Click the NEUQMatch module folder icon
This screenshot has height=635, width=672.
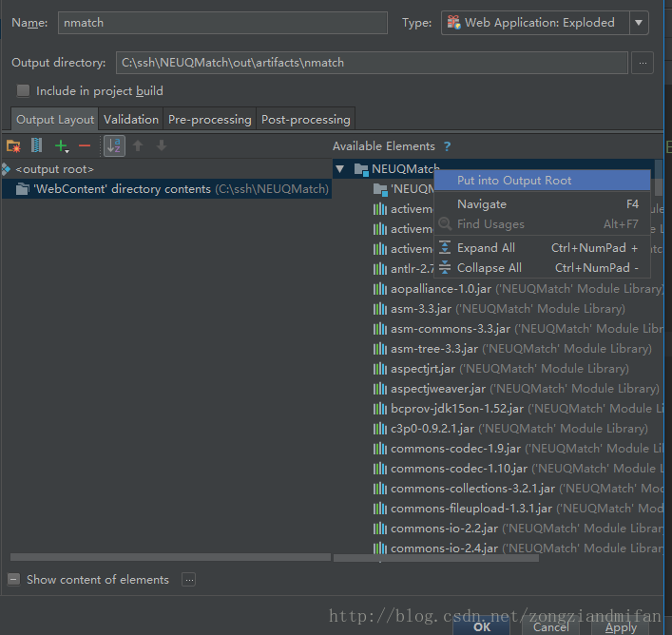[x=361, y=169]
